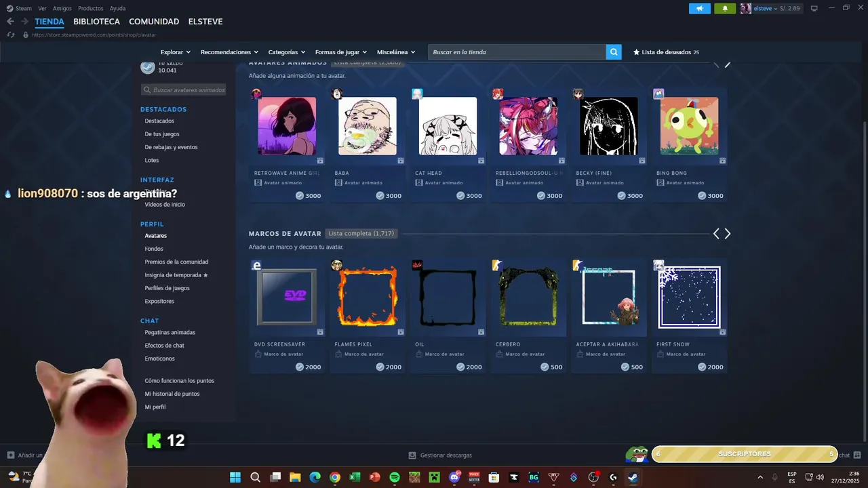Open the Ayuda menu
Image resolution: width=868 pixels, height=488 pixels.
pyautogui.click(x=118, y=8)
